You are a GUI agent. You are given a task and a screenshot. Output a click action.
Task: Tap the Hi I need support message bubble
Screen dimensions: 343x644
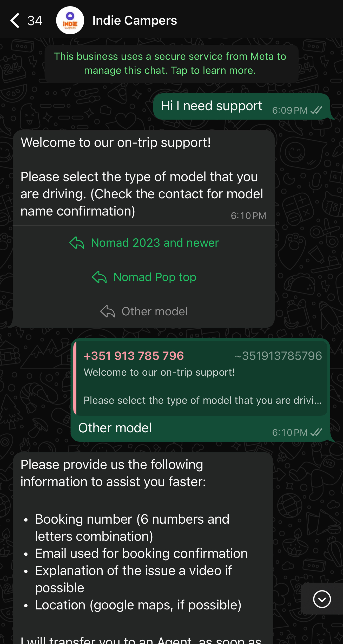click(x=242, y=106)
